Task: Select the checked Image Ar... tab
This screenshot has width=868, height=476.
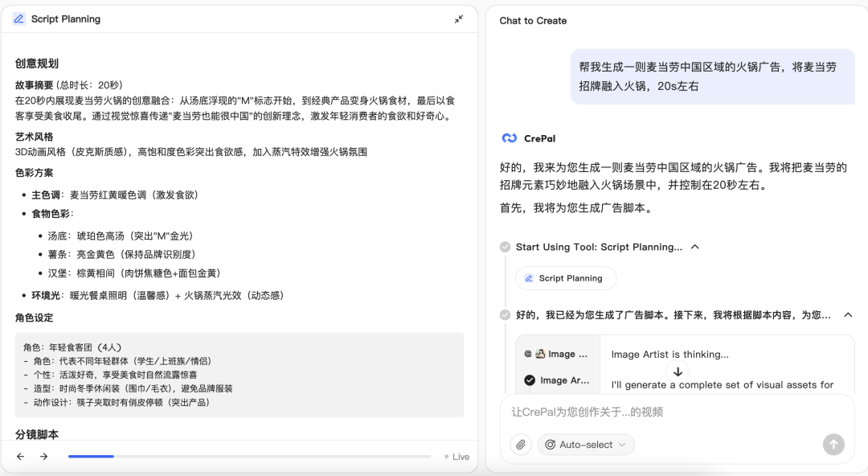Action: coord(558,380)
